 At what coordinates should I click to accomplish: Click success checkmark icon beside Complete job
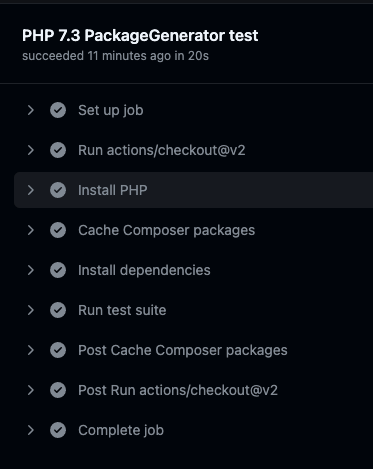point(58,430)
